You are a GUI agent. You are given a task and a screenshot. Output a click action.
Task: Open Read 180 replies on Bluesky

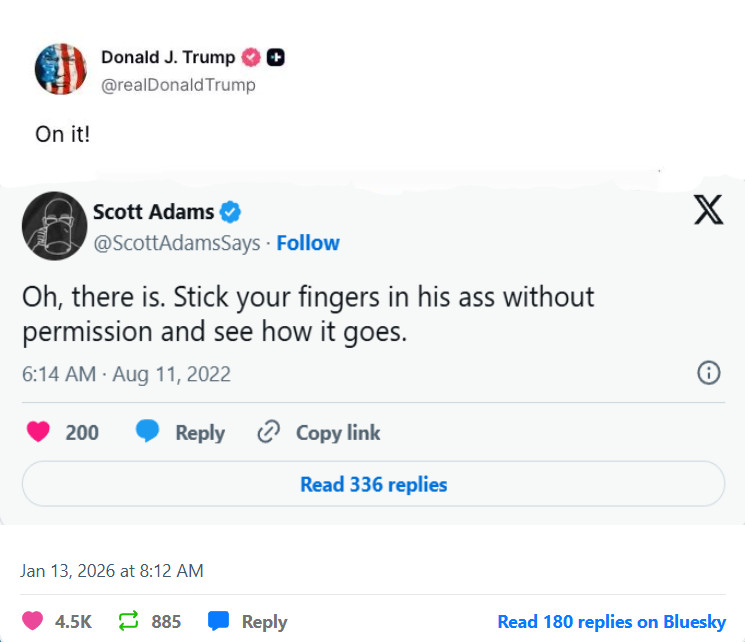[611, 622]
